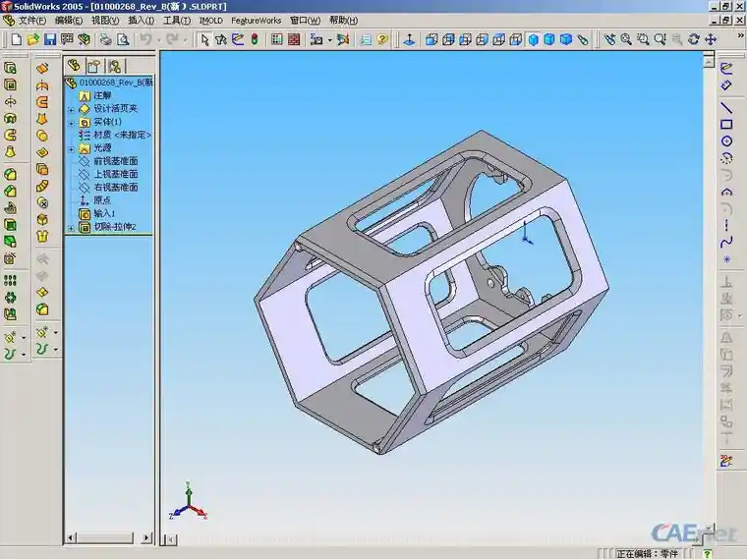Create a new document with the New icon

click(x=16, y=39)
